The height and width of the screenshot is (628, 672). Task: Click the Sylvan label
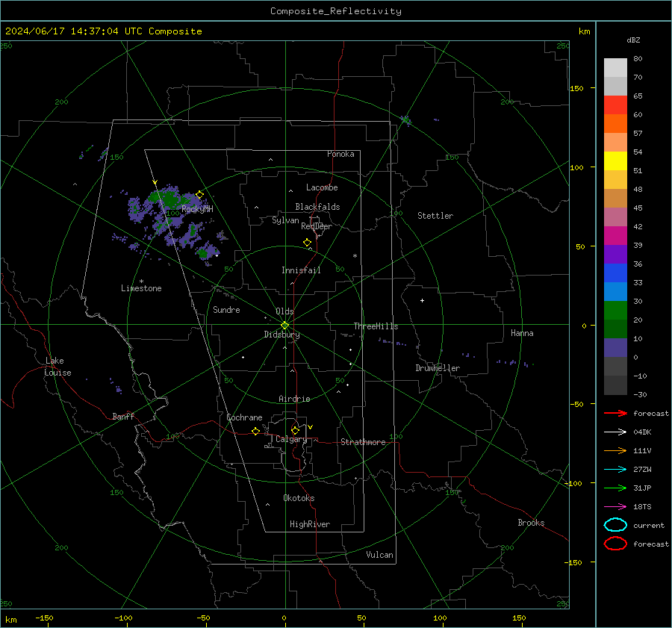pyautogui.click(x=285, y=220)
